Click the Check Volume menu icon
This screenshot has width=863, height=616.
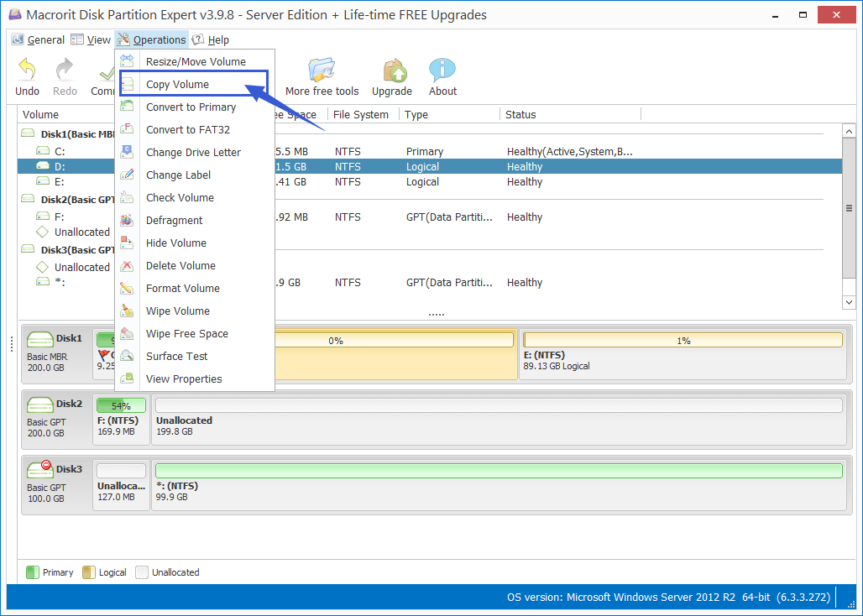point(127,197)
